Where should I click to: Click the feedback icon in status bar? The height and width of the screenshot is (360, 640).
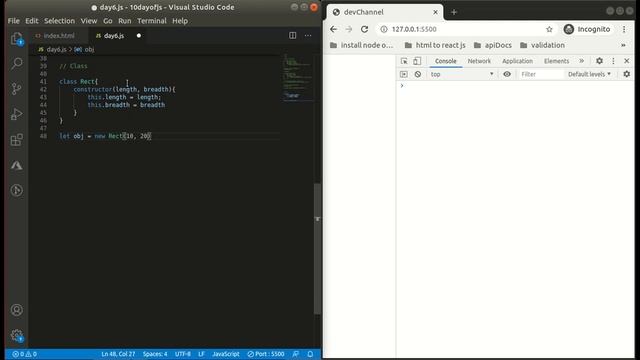[296, 354]
